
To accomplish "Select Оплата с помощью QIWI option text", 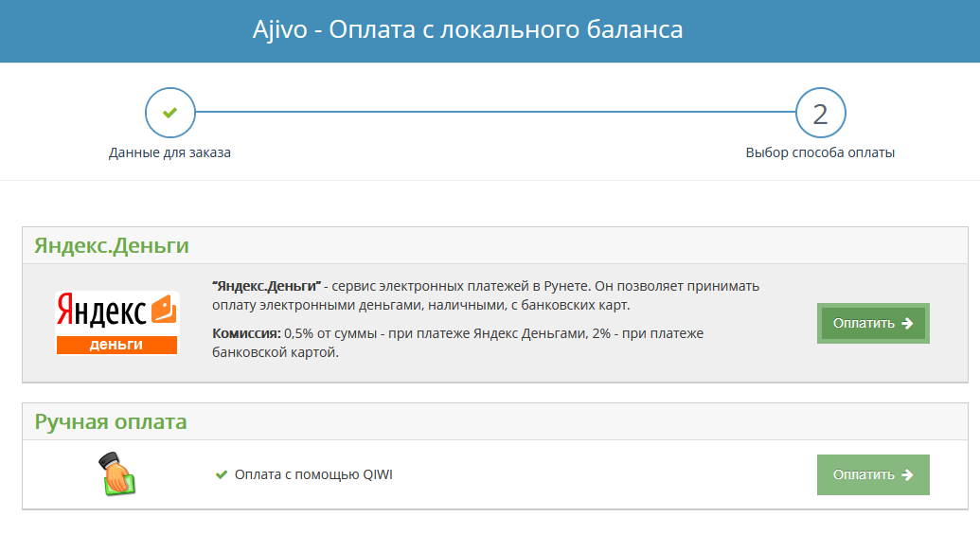I will tap(313, 475).
